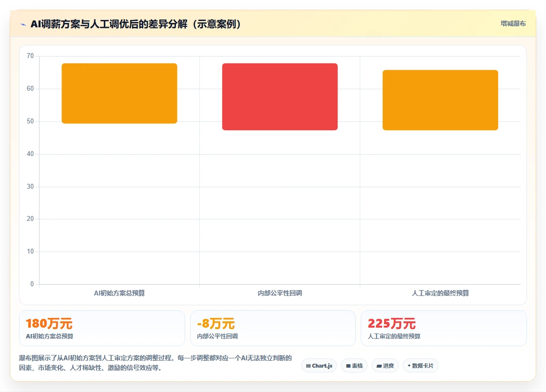Click the 数据卡片 diamond icon
The image size is (546, 392).
pos(409,366)
